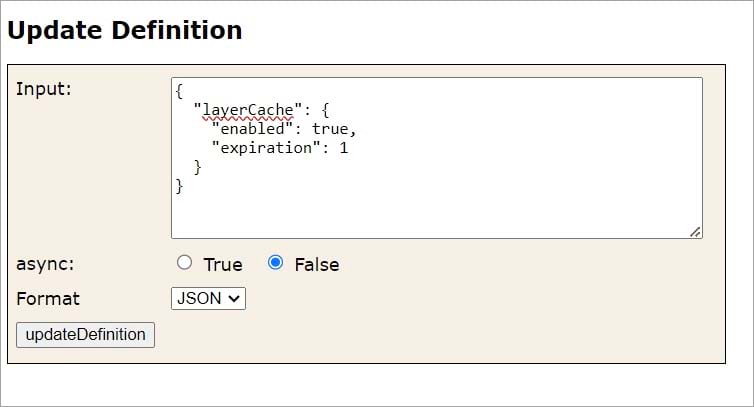
Task: Place cursor on the "layerCache" key
Action: tap(245, 110)
